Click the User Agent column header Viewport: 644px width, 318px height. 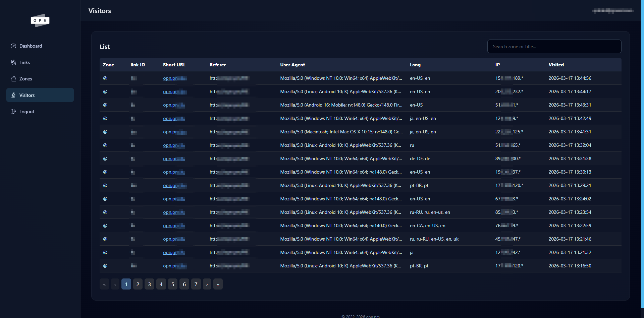click(x=292, y=65)
